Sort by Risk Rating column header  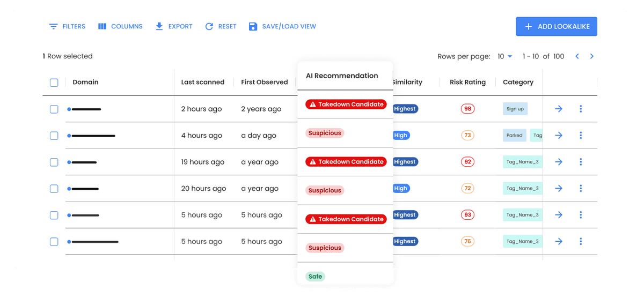[x=467, y=82]
